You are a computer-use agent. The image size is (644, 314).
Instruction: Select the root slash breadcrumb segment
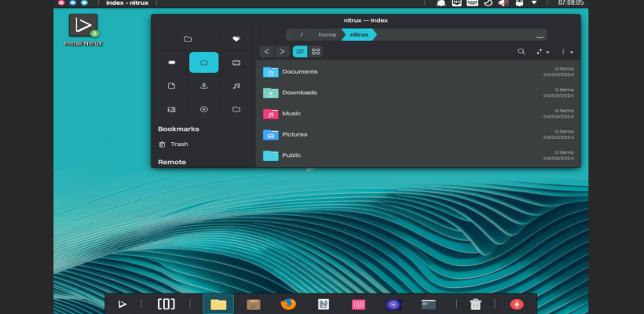coord(302,35)
